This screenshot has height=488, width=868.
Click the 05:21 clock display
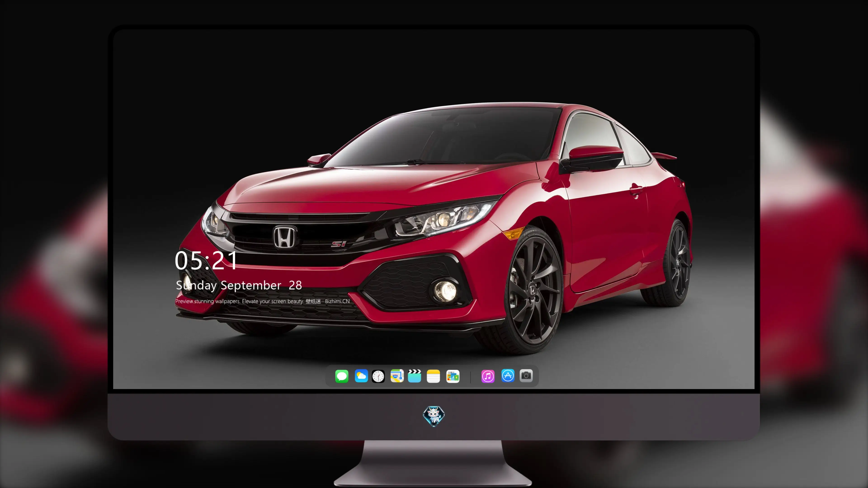[x=206, y=260]
